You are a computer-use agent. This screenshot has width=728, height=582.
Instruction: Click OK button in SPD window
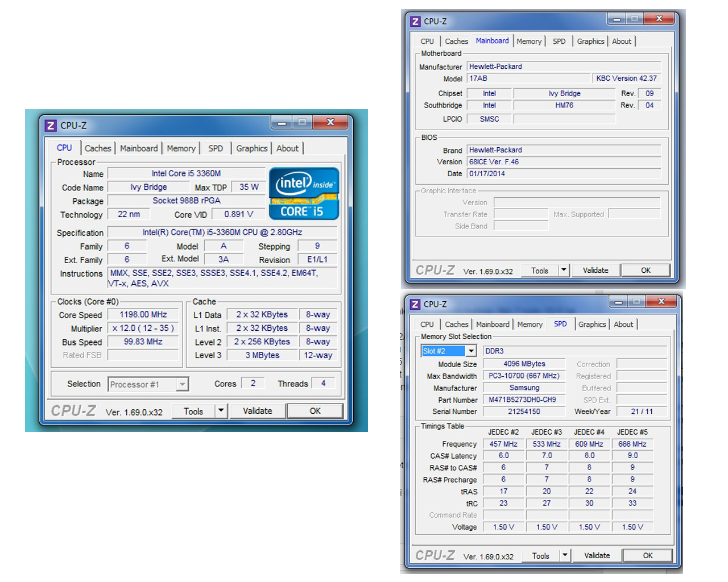click(648, 556)
